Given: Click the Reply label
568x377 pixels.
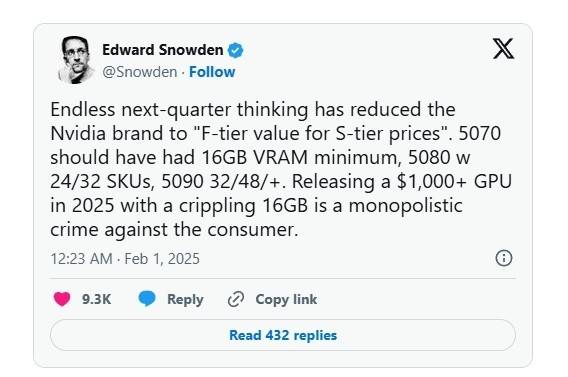Looking at the screenshot, I should click(185, 299).
